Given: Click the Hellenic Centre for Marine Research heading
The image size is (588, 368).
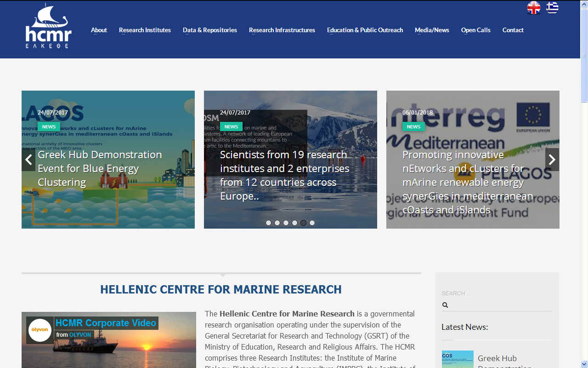Looking at the screenshot, I should point(221,289).
